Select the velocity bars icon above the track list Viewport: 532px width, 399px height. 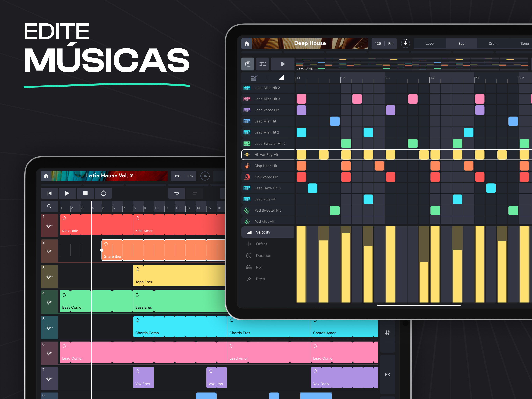[x=281, y=78]
